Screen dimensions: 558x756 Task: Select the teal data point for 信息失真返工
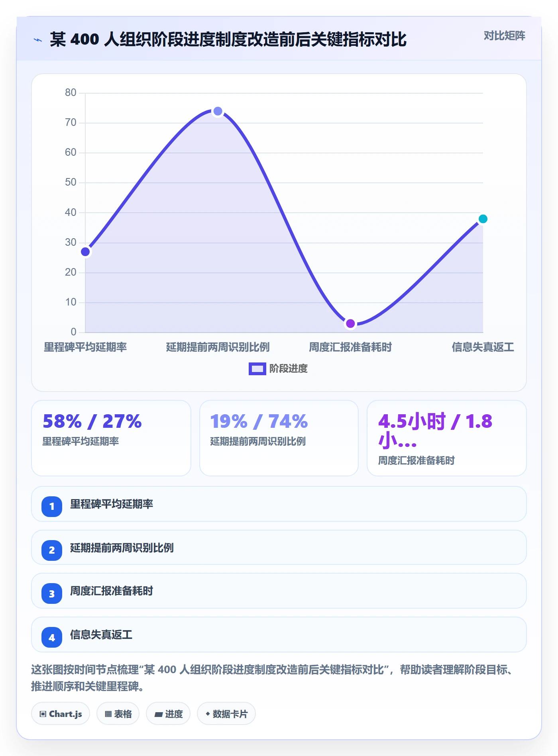pos(483,219)
